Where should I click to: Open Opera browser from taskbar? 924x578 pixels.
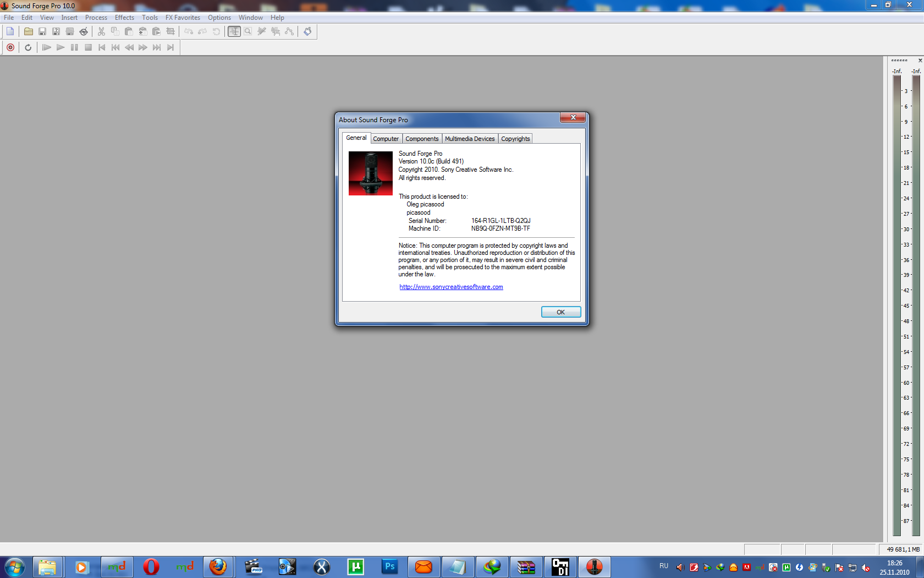pos(151,567)
